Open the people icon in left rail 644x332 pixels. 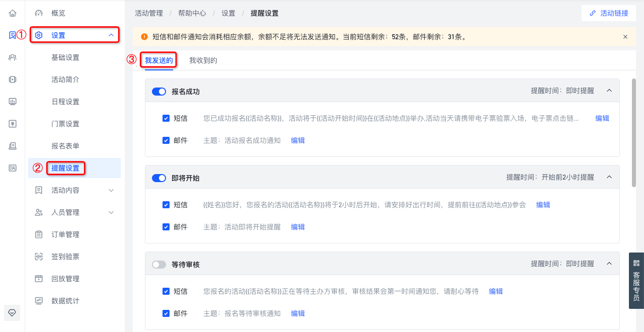click(x=13, y=57)
